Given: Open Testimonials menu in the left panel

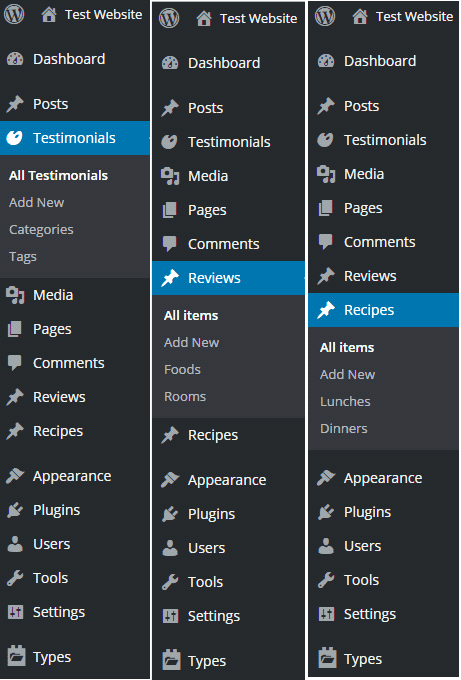Looking at the screenshot, I should tap(75, 138).
